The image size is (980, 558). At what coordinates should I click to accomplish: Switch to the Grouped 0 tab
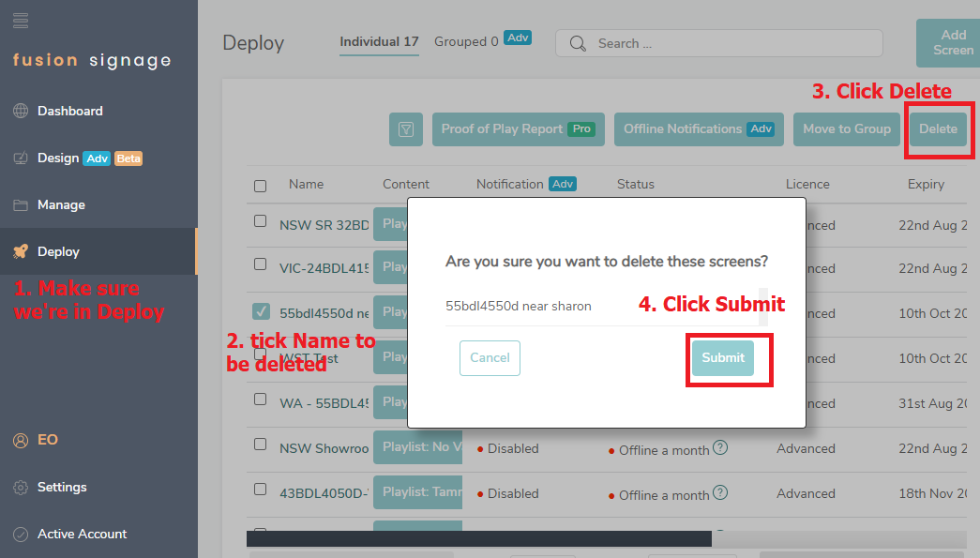click(x=466, y=42)
